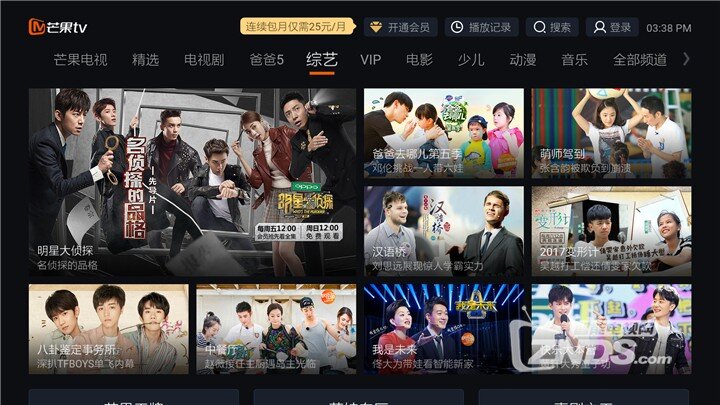Switch to the 电视剧 tab

204,60
